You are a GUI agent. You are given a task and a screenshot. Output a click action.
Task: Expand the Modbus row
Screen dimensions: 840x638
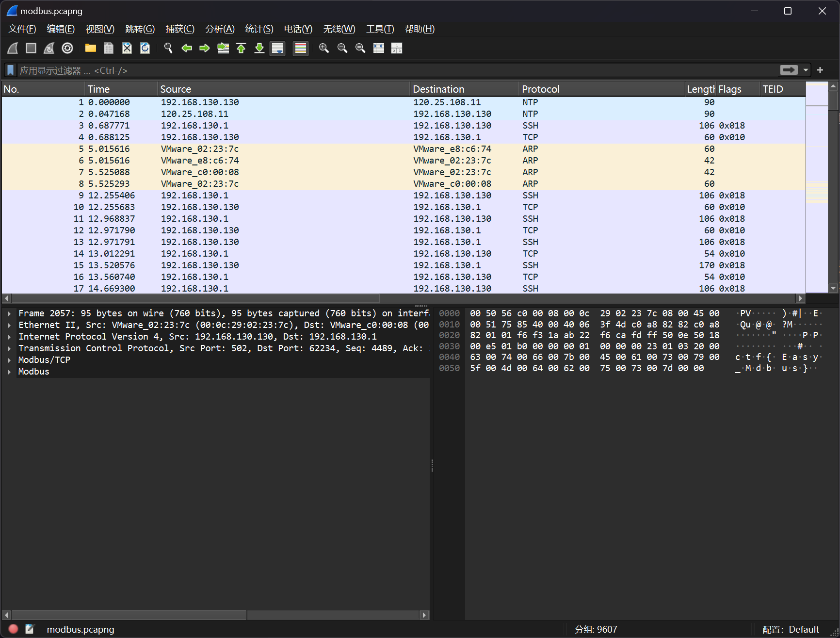(9, 372)
